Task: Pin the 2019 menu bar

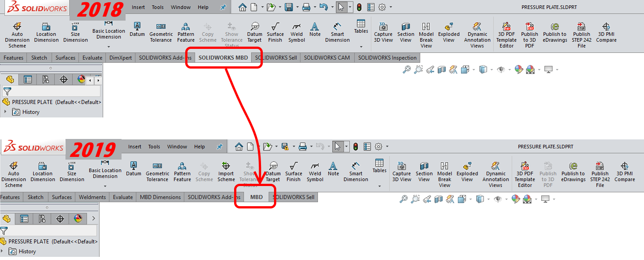Action: tap(219, 147)
